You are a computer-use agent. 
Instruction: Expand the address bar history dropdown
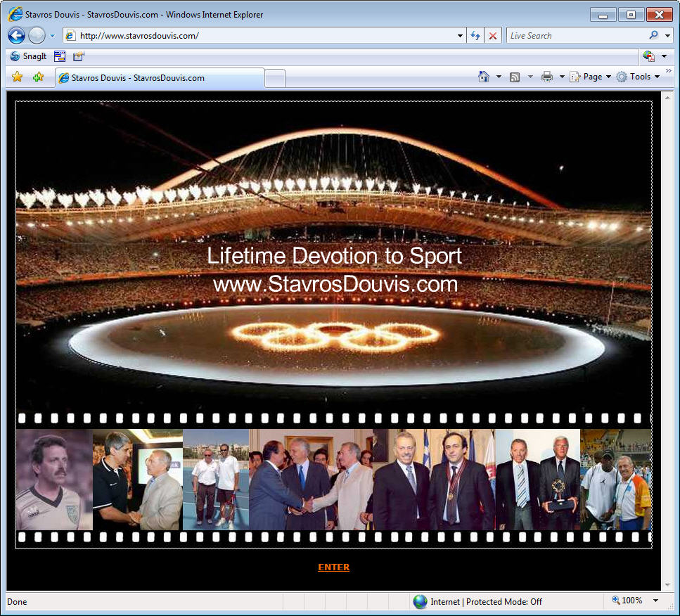pos(460,36)
